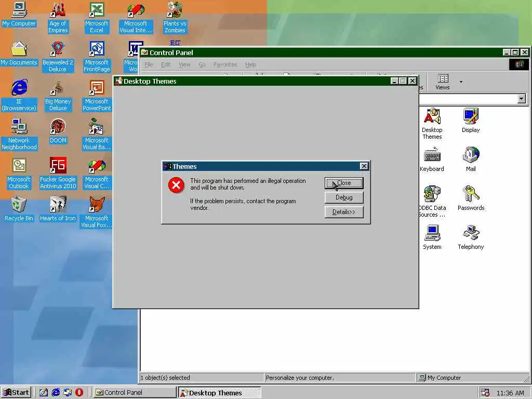The image size is (532, 399).
Task: Select Mail applet in Control Panel
Action: tap(471, 159)
